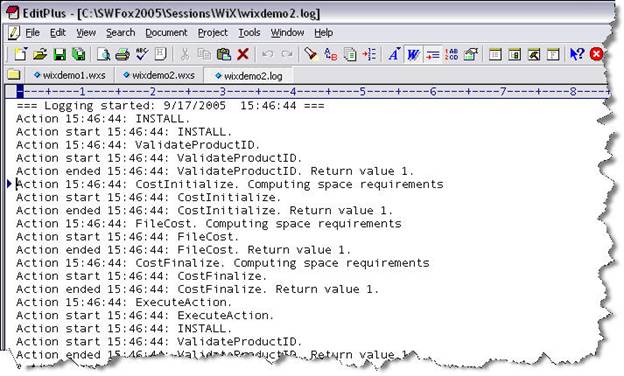Click the Save All toolbar icon
624x376 pixels.
pyautogui.click(x=79, y=54)
